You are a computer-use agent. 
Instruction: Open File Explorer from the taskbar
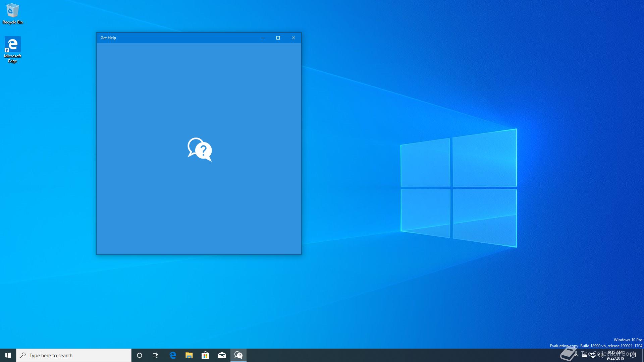coord(189,355)
